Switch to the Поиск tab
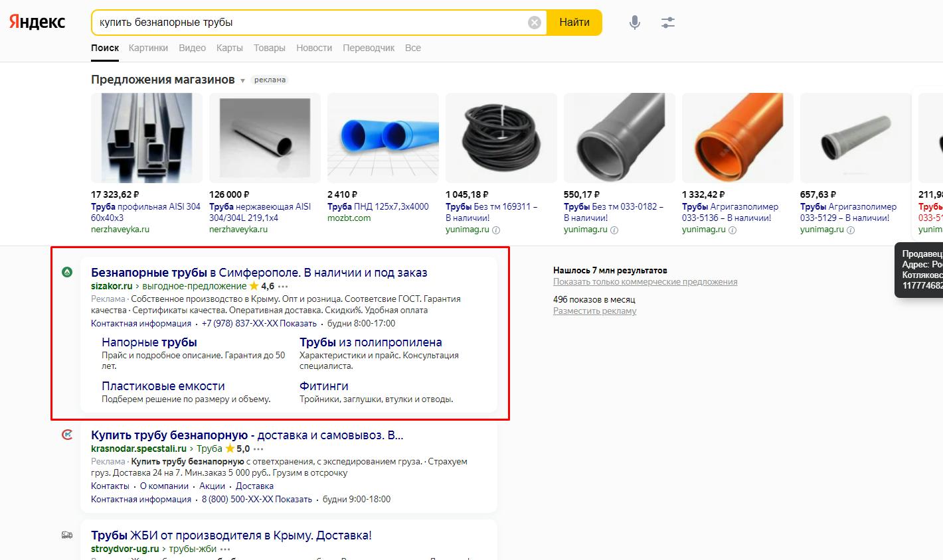Screen dimensions: 943x560 pyautogui.click(x=105, y=48)
